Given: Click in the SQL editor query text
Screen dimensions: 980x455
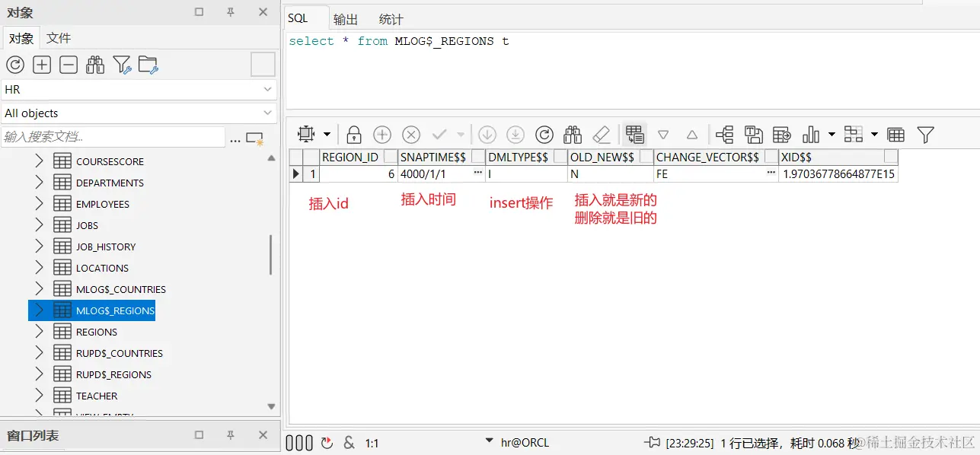Looking at the screenshot, I should [x=399, y=41].
